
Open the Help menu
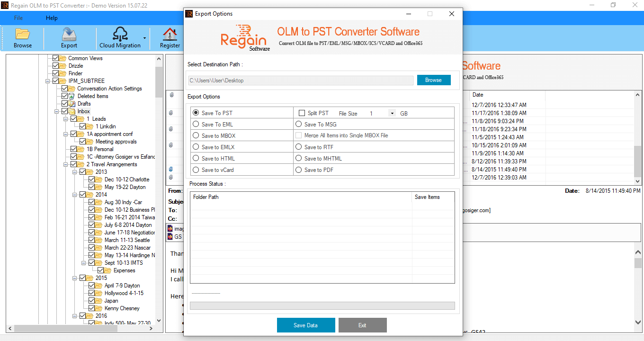[52, 18]
